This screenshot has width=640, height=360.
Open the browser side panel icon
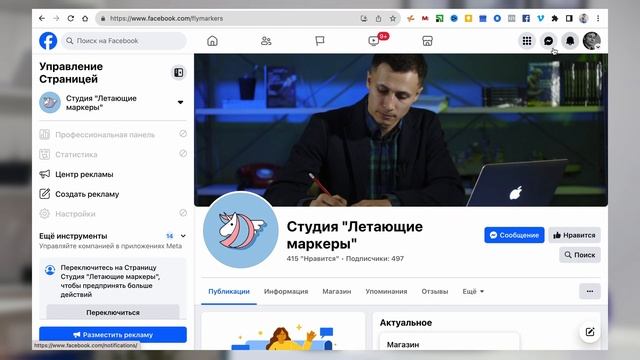[569, 18]
